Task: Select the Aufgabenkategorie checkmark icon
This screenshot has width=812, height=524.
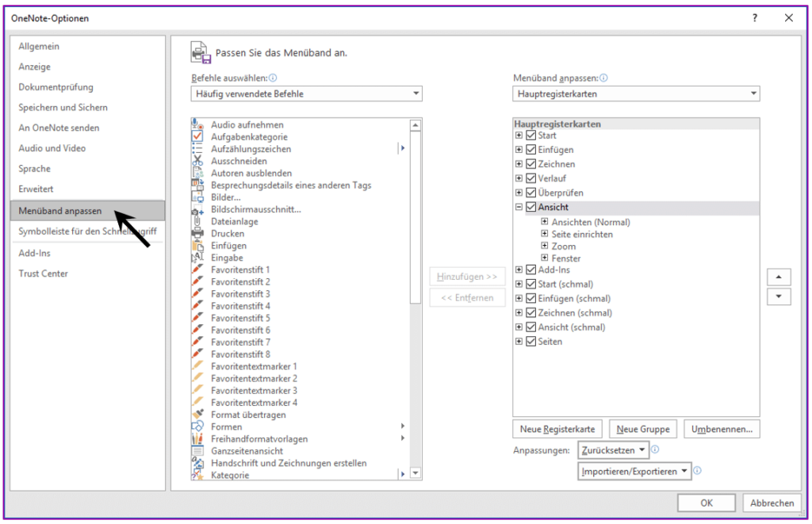Action: tap(197, 136)
